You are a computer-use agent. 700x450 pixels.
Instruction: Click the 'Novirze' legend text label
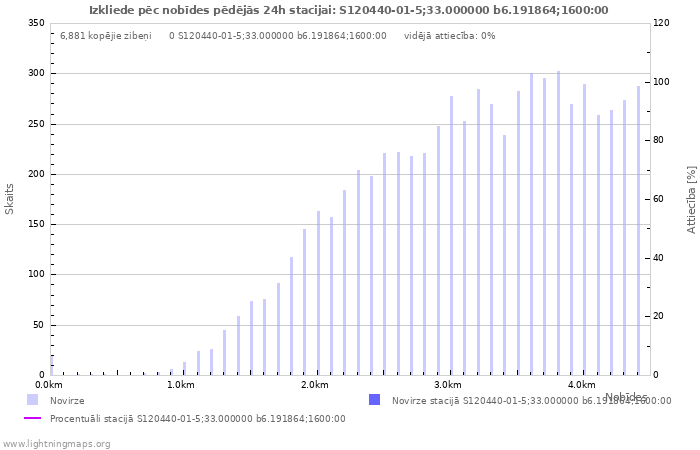click(67, 401)
